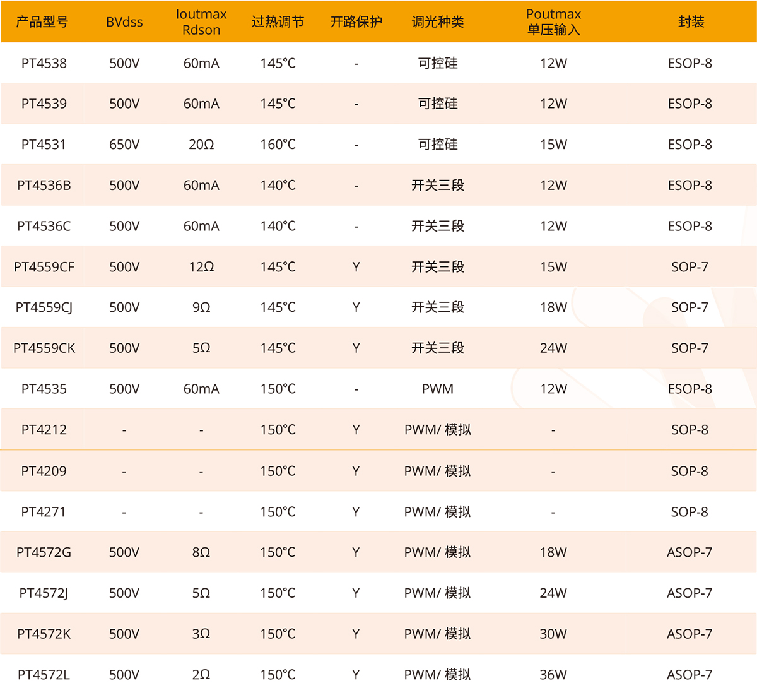Screen dimensions: 757x700
Task: Select the 开路保护 column header
Action: [356, 22]
